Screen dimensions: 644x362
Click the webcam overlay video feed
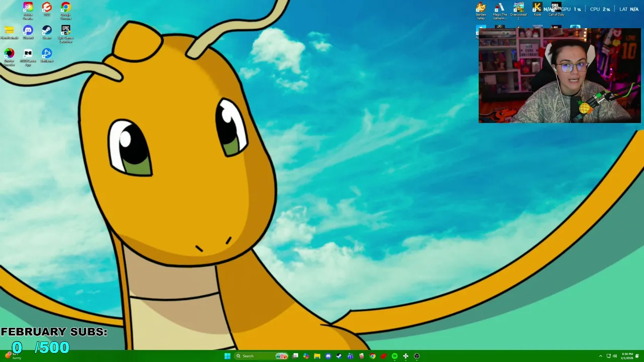(x=559, y=75)
